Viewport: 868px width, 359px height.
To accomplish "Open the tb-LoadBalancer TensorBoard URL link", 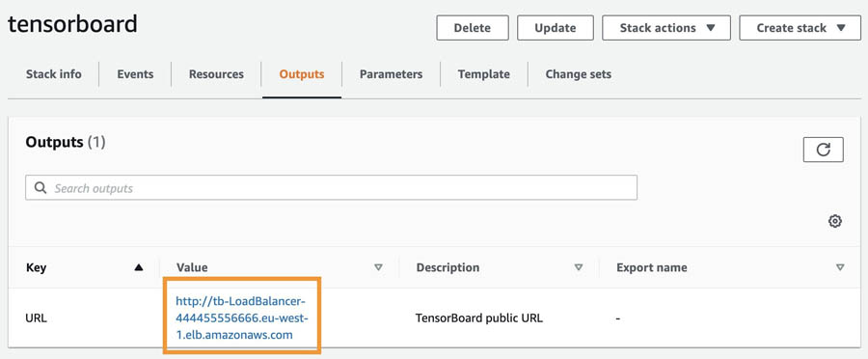I will [x=241, y=318].
